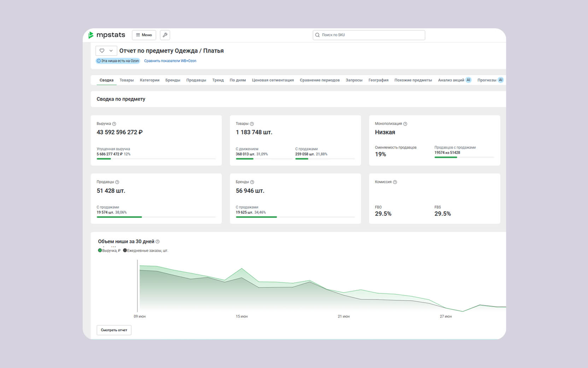Viewport: 588px width, 368px height.
Task: Click the help icon next to Продавцы
Action: (117, 182)
